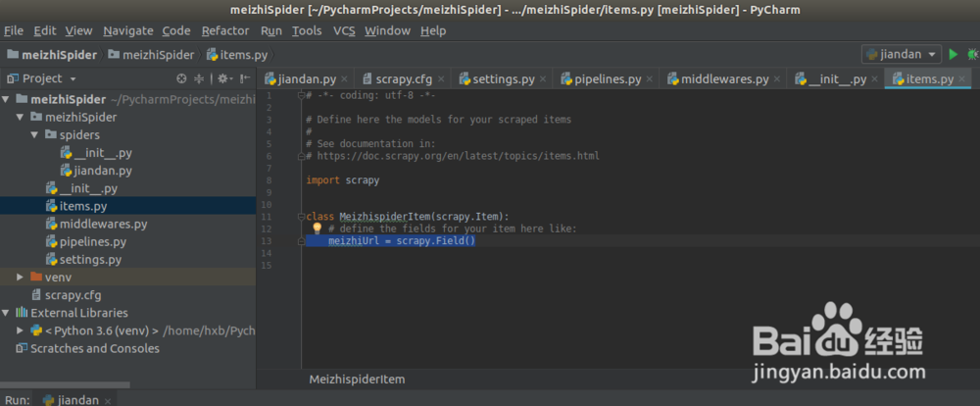This screenshot has height=406, width=980.
Task: Close the pipelines.py editor tab
Action: point(650,79)
